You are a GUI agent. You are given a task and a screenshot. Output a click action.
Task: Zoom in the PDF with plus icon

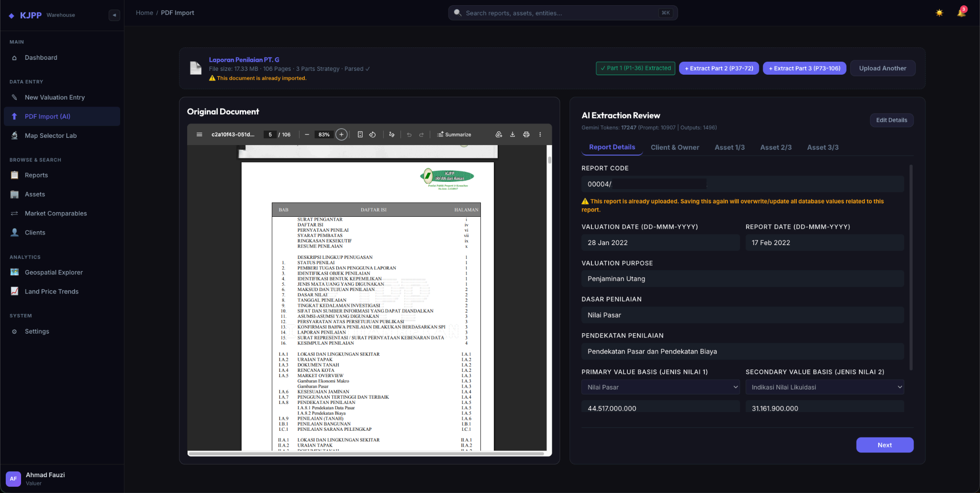(x=341, y=134)
